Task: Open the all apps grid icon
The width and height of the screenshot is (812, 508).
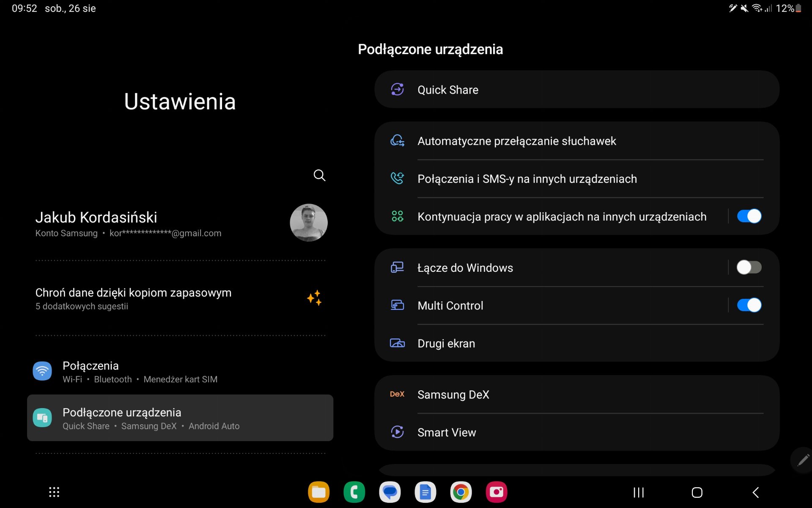Action: pyautogui.click(x=54, y=492)
